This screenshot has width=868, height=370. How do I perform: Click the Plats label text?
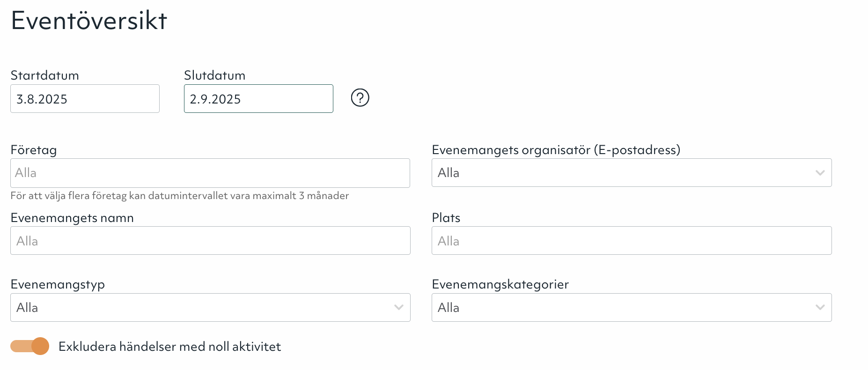(446, 218)
